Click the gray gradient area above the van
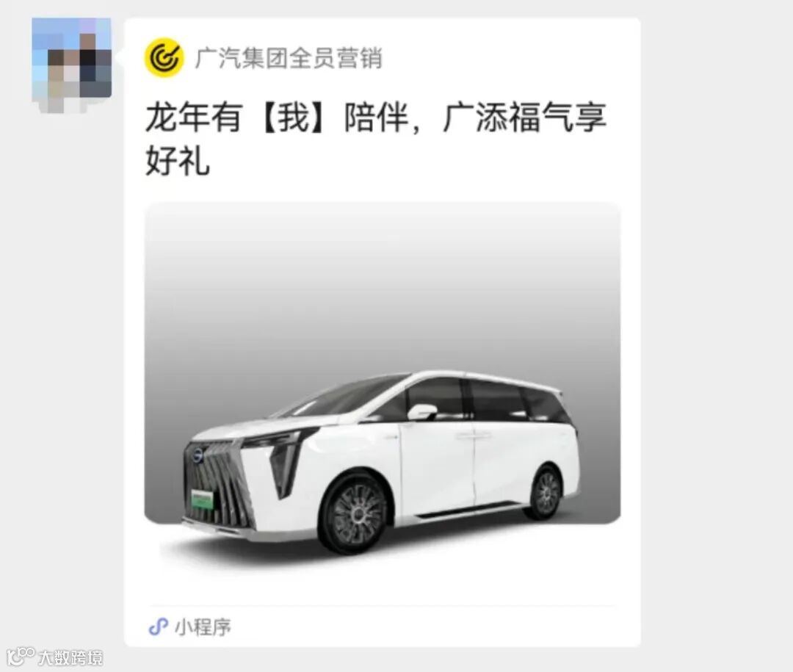Image resolution: width=793 pixels, height=672 pixels. click(x=383, y=283)
